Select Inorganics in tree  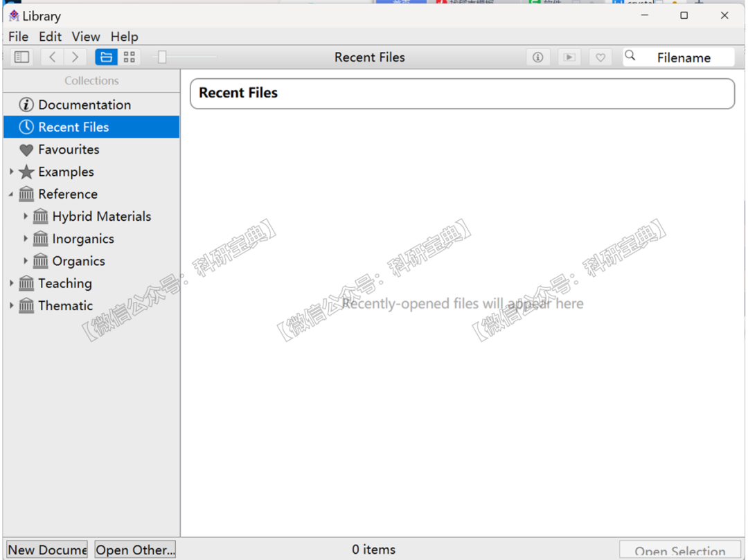(x=91, y=240)
